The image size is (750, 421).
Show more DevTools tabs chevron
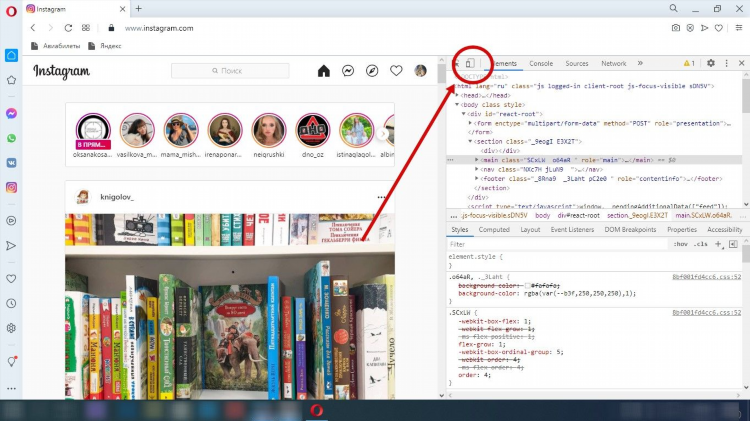[640, 63]
